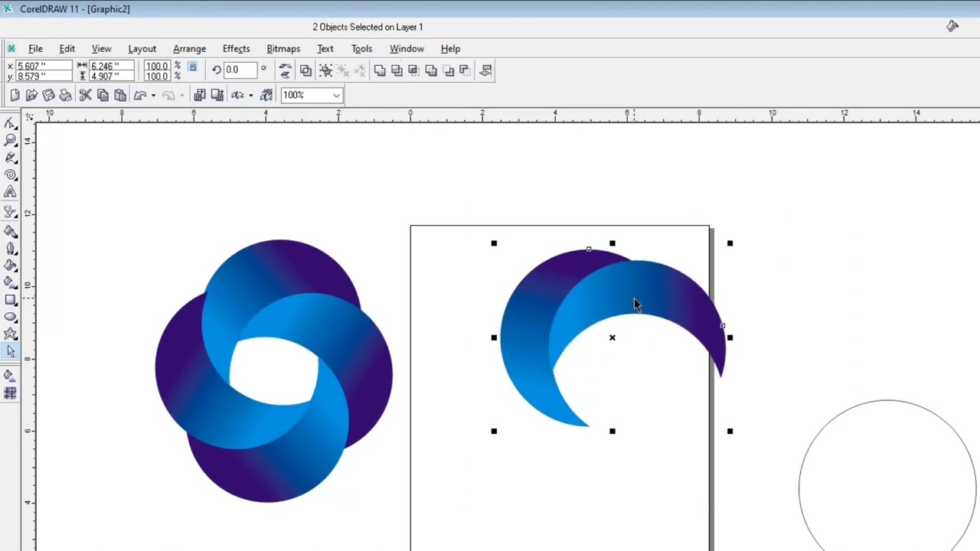This screenshot has height=551, width=980.
Task: Select the Interactive Blend tool
Action: coord(11,212)
